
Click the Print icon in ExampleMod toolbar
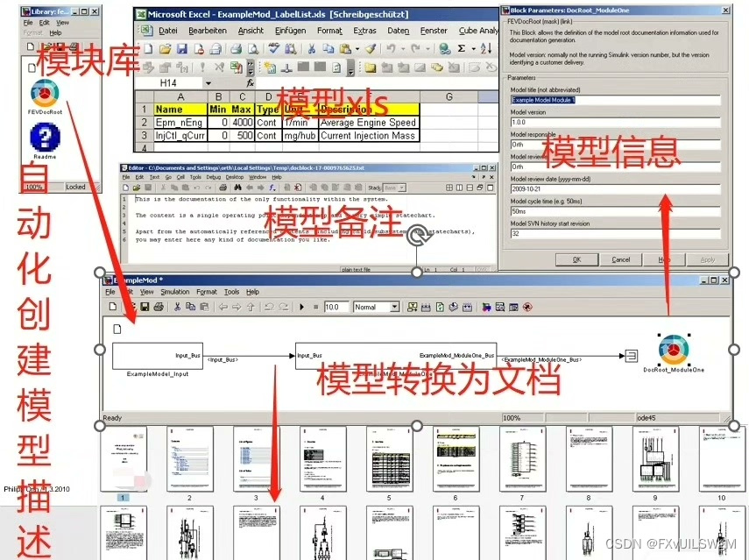pyautogui.click(x=159, y=307)
